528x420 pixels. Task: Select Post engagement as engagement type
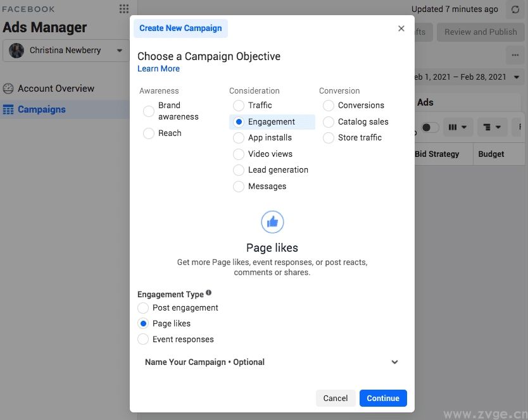pyautogui.click(x=144, y=308)
